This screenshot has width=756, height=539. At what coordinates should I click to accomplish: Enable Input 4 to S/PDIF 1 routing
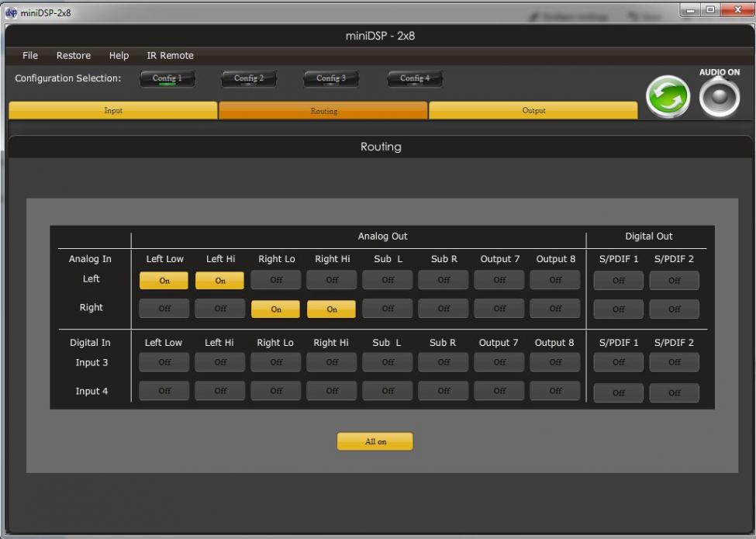coord(619,393)
